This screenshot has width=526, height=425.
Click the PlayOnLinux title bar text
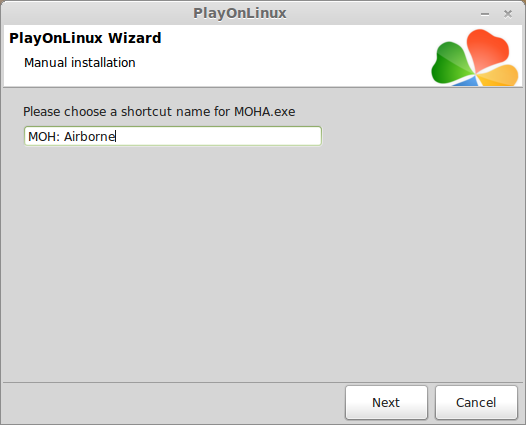tap(240, 13)
